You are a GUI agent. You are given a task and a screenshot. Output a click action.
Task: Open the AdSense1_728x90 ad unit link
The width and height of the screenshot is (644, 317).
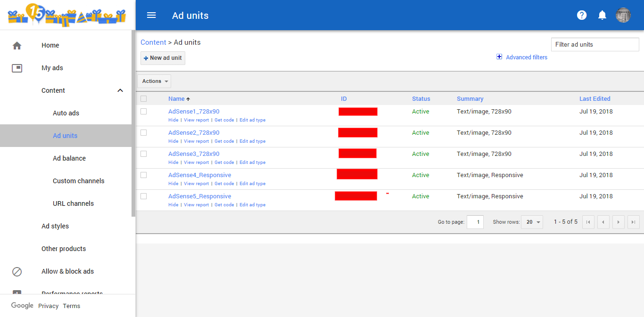click(194, 112)
